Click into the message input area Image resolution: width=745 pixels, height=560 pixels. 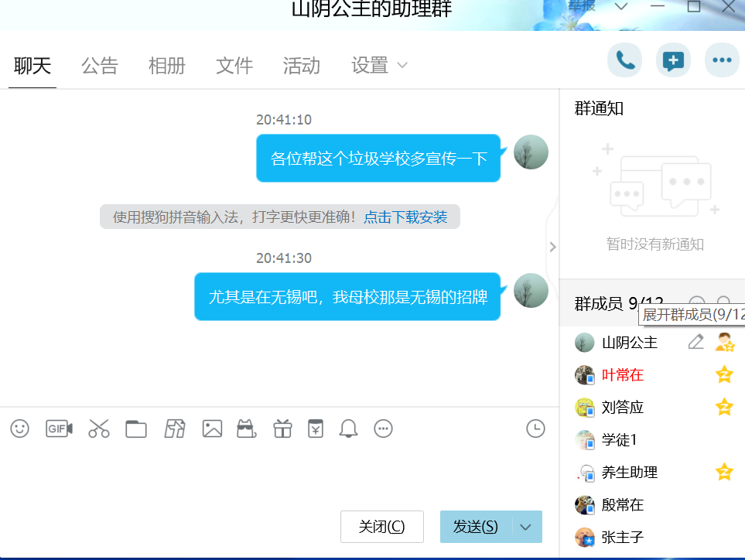279,475
